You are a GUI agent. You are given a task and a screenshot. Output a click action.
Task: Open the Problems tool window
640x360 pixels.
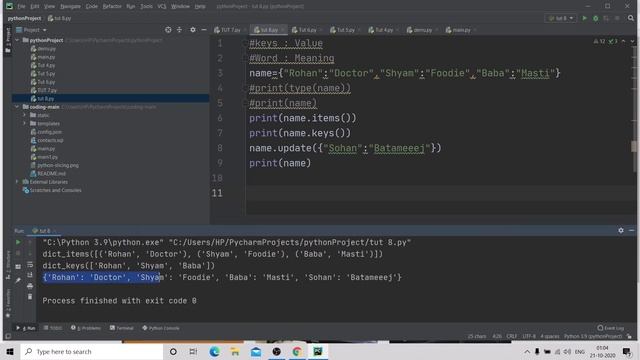[x=86, y=328]
